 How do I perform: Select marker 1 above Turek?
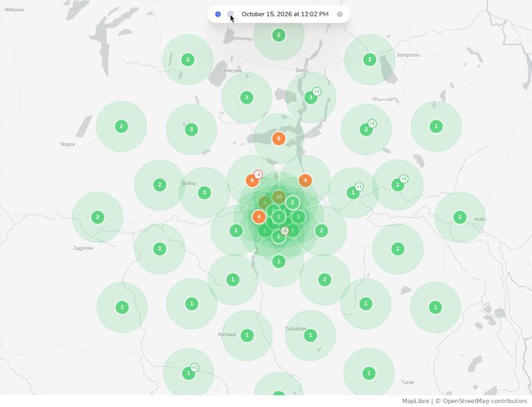[369, 373]
